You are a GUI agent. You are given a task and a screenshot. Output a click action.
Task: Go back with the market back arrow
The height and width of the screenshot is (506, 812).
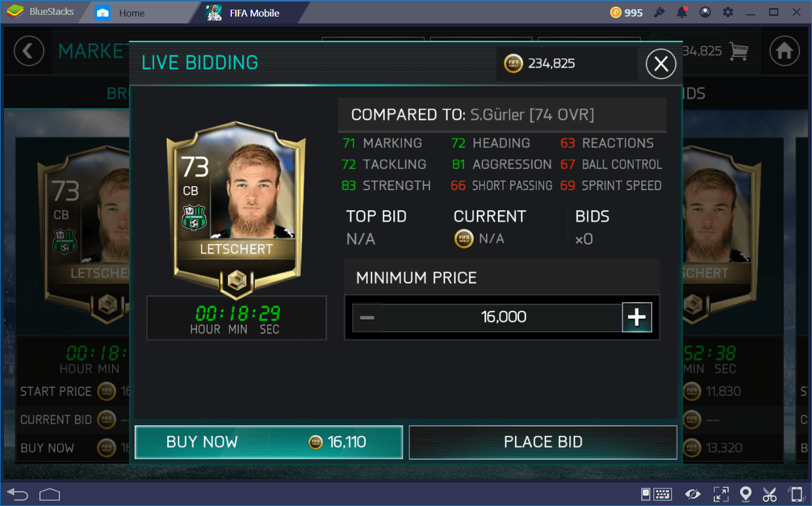pyautogui.click(x=29, y=51)
